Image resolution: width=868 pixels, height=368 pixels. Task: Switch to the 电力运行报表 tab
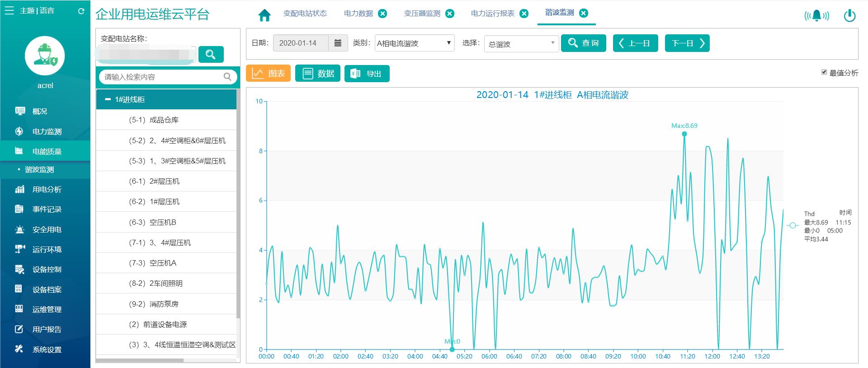[x=493, y=14]
